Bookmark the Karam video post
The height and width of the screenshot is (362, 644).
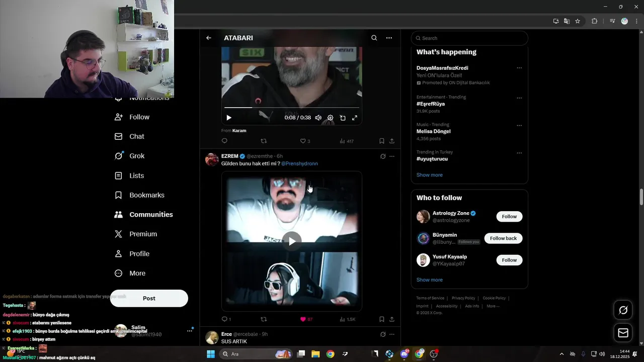(x=382, y=141)
